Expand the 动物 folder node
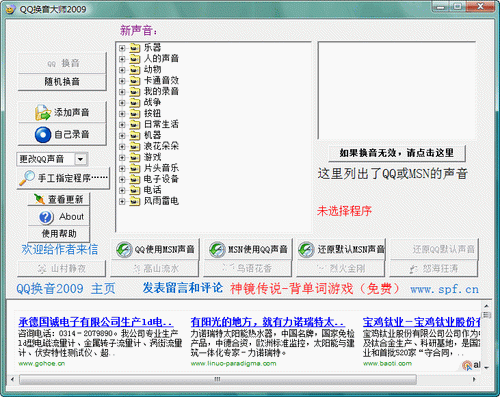The image size is (500, 397). pos(122,70)
